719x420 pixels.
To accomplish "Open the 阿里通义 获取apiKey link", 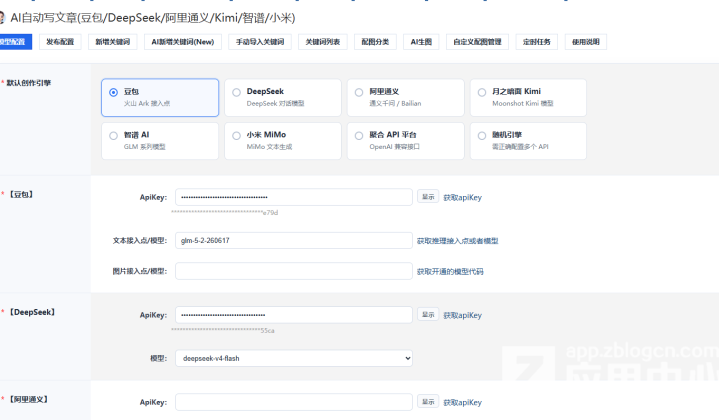I will tap(462, 403).
